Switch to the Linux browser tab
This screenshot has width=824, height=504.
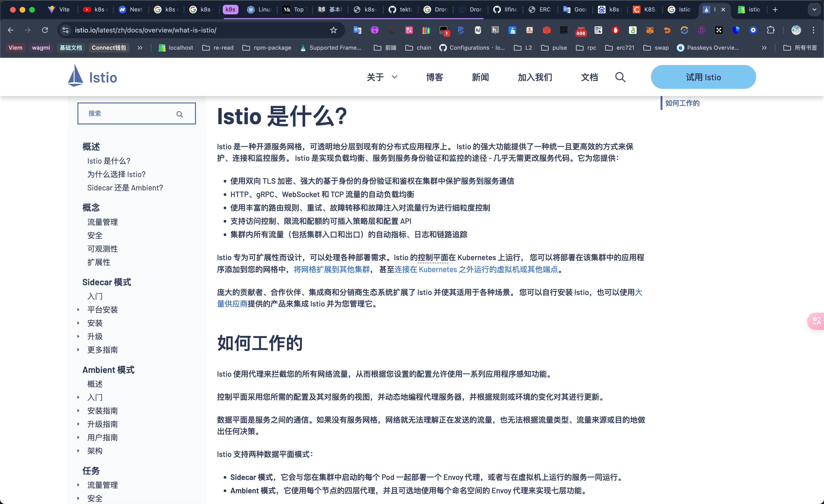coord(260,9)
